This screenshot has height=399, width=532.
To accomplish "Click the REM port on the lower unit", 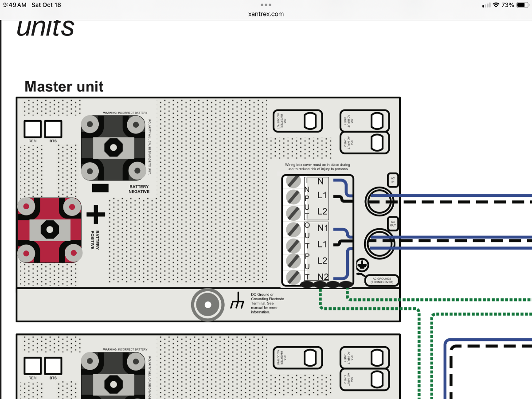I will point(32,366).
